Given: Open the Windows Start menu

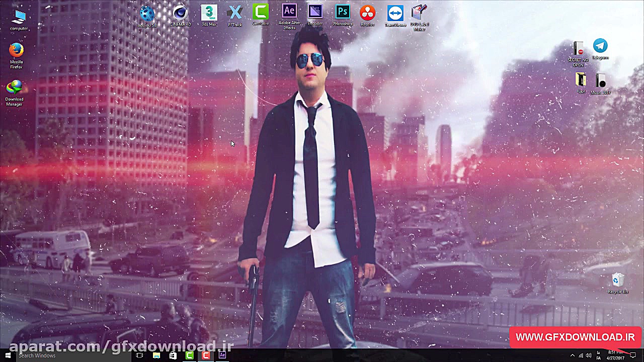Looking at the screenshot, I should click(8, 355).
